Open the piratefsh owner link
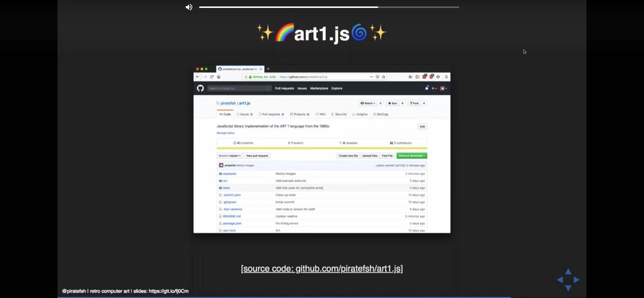 pyautogui.click(x=228, y=103)
